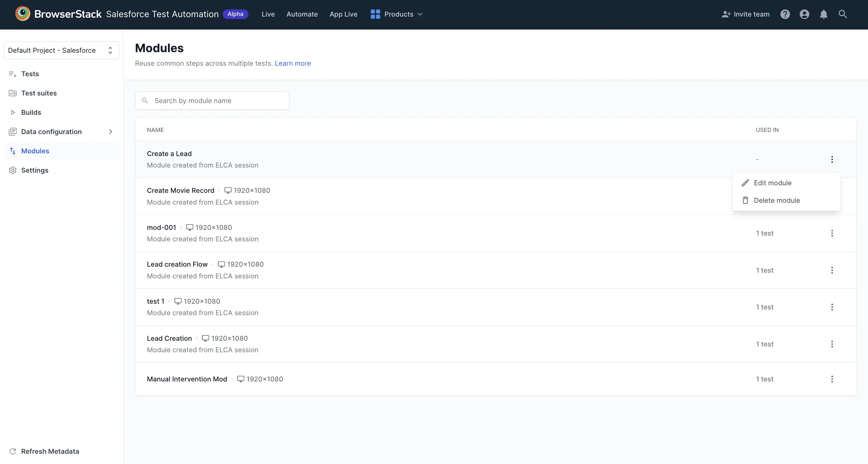Open the Products dropdown menu
The height and width of the screenshot is (464, 868).
(x=396, y=14)
